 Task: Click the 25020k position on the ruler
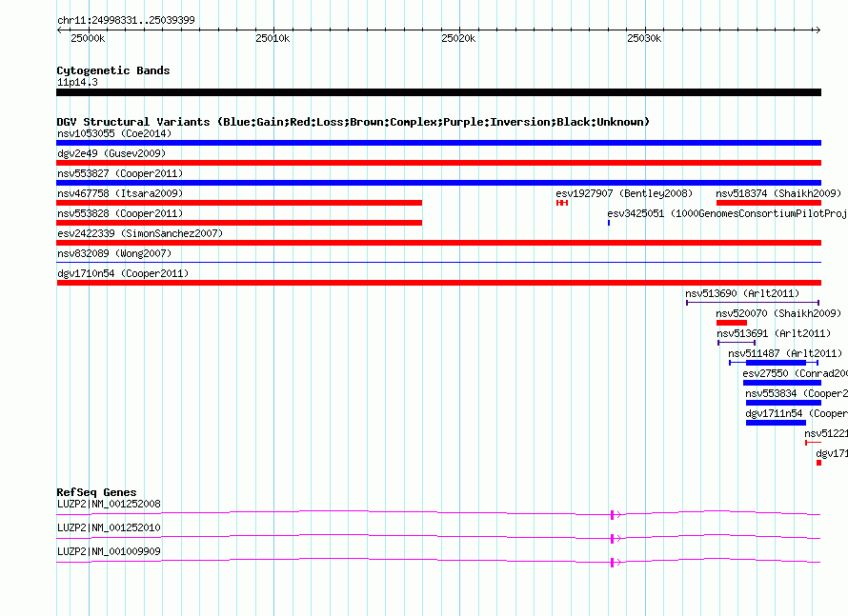(x=458, y=38)
